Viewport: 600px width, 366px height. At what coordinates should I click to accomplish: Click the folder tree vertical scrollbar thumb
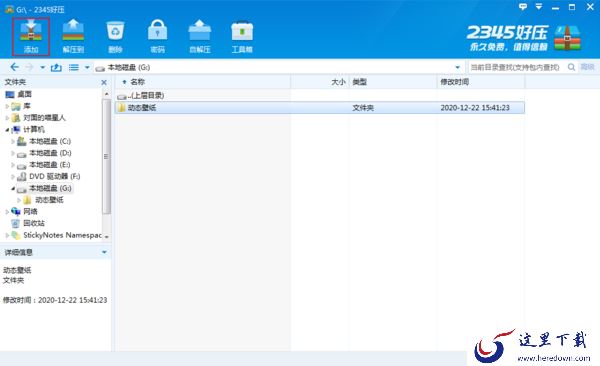pos(106,156)
